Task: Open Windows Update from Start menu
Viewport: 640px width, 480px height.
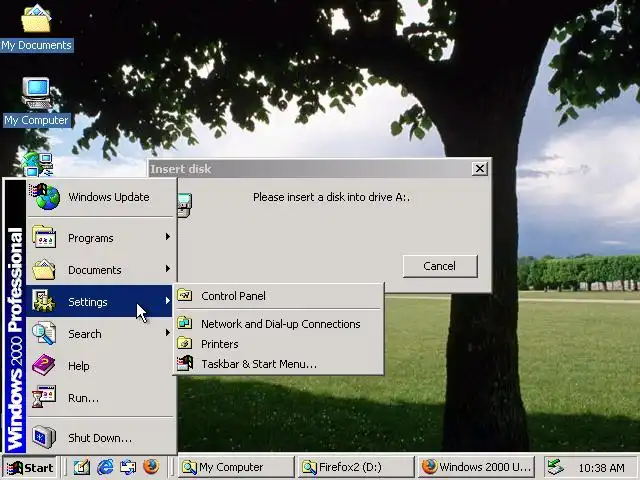Action: point(101,197)
